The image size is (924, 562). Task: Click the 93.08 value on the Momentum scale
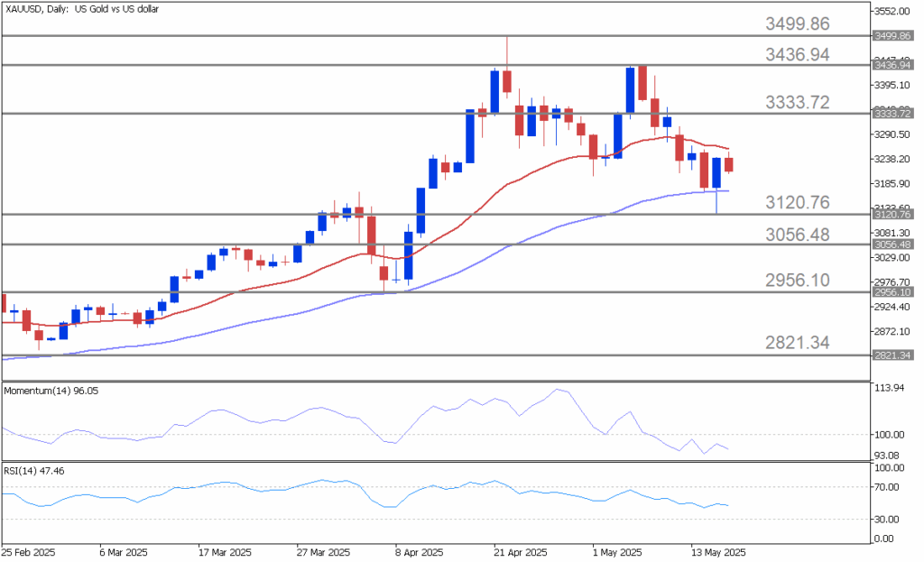pyautogui.click(x=887, y=456)
